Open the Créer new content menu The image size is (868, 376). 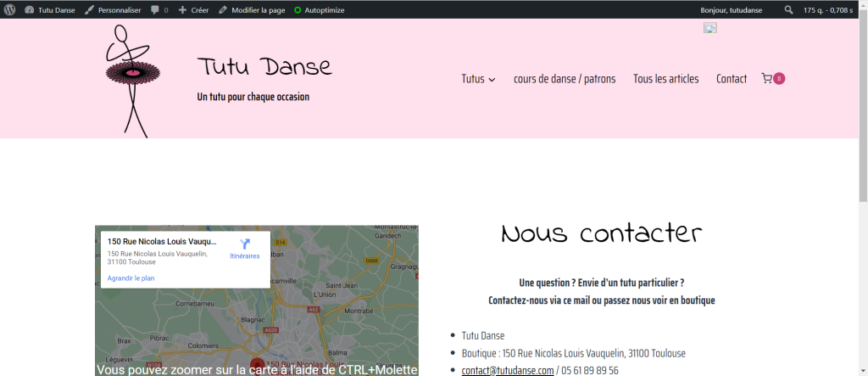pyautogui.click(x=193, y=10)
